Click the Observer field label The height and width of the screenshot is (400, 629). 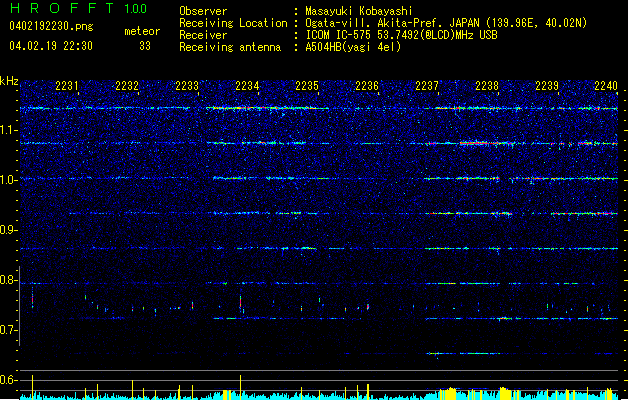point(203,11)
